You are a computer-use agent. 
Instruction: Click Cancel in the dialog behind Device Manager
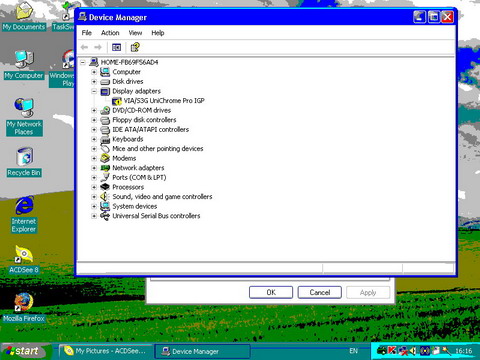coord(320,292)
